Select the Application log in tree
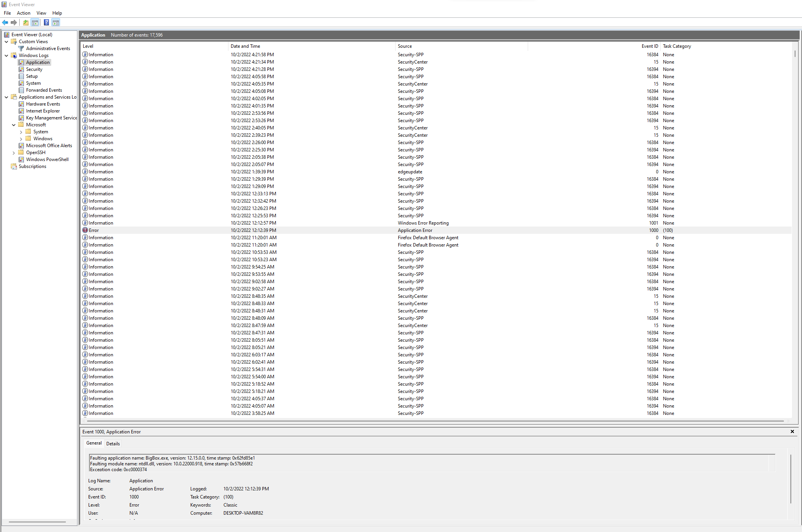This screenshot has width=802, height=532. pos(38,62)
